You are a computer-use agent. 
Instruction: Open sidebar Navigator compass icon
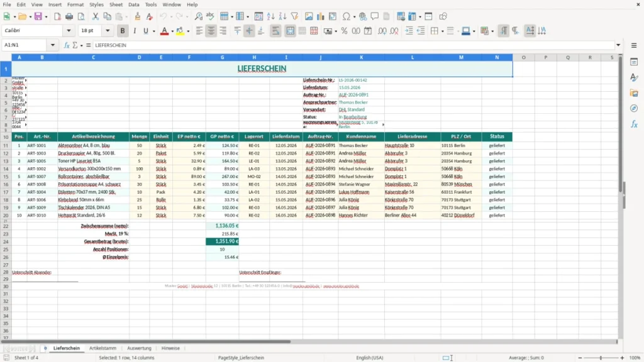click(x=634, y=108)
